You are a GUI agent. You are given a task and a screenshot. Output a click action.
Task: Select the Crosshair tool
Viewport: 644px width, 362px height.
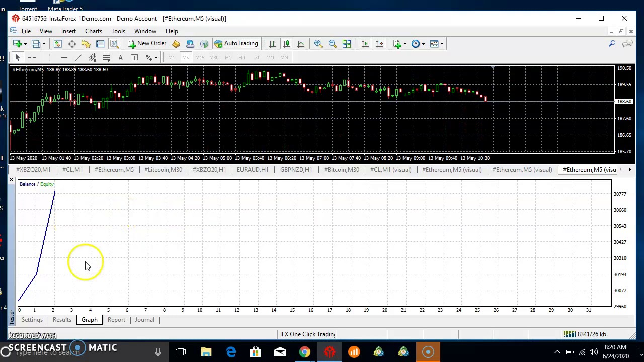31,57
